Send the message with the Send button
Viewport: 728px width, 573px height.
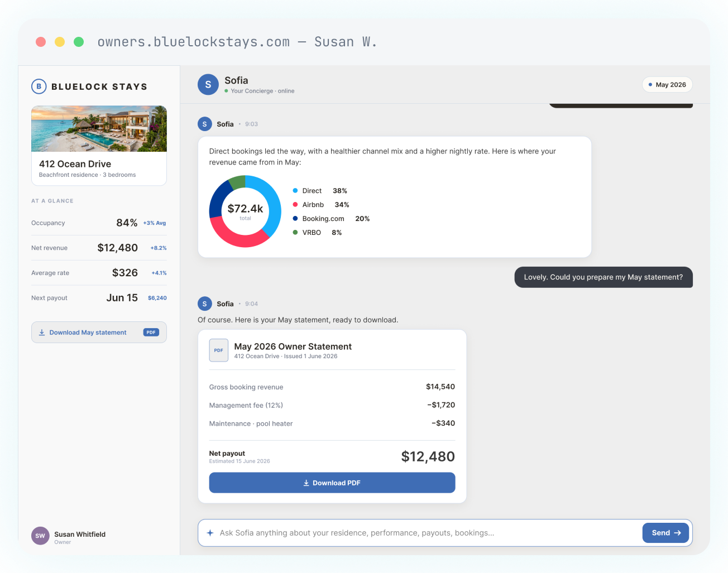666,533
